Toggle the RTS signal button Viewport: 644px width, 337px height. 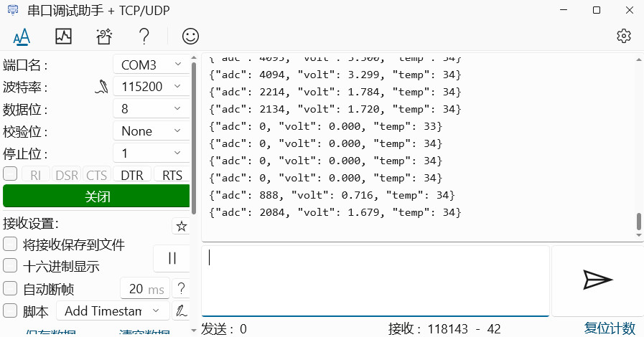click(x=172, y=175)
